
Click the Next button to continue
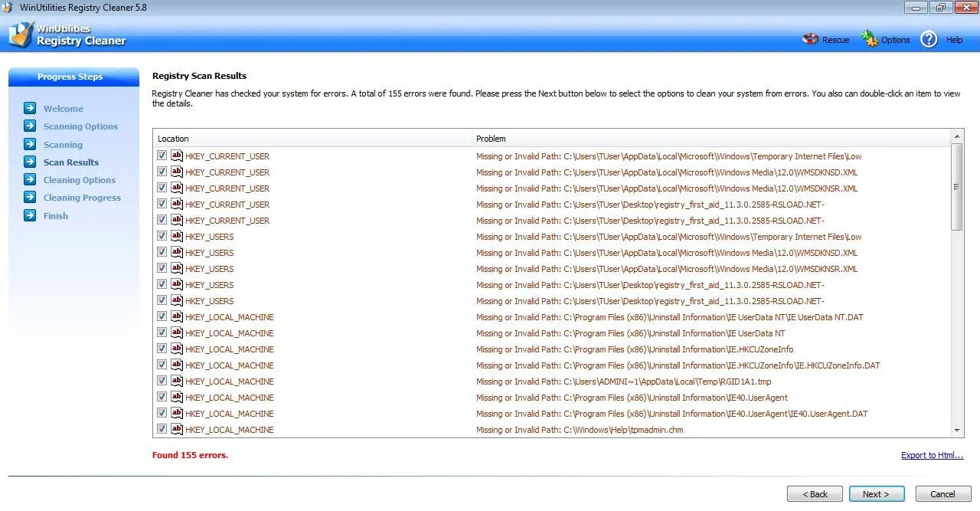coord(876,493)
